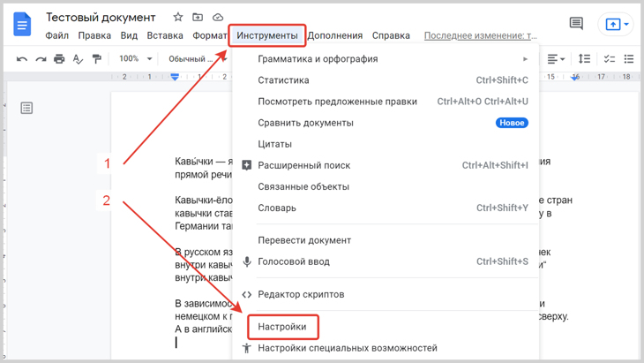Choose Сравнить документы
644x363 pixels.
coord(386,123)
